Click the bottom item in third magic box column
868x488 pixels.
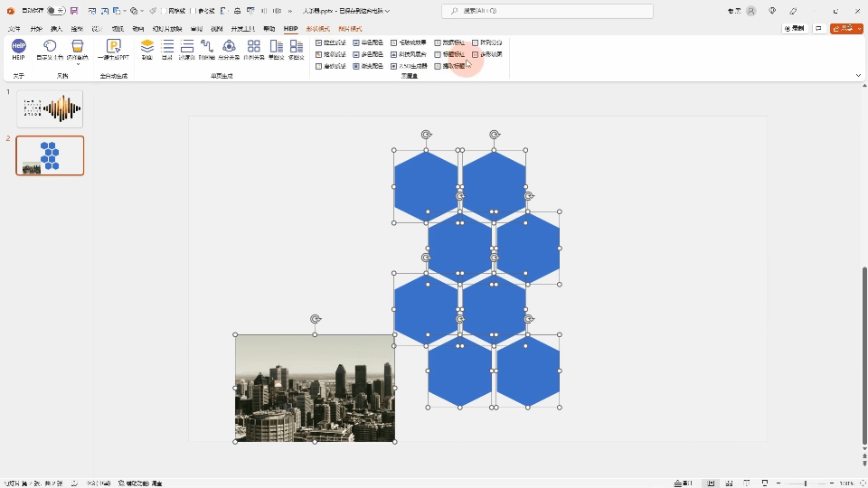click(x=409, y=66)
